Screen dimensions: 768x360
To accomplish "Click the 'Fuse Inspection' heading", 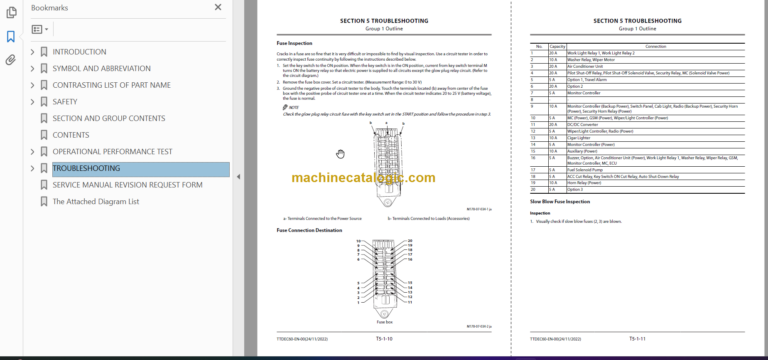I will pyautogui.click(x=294, y=44).
